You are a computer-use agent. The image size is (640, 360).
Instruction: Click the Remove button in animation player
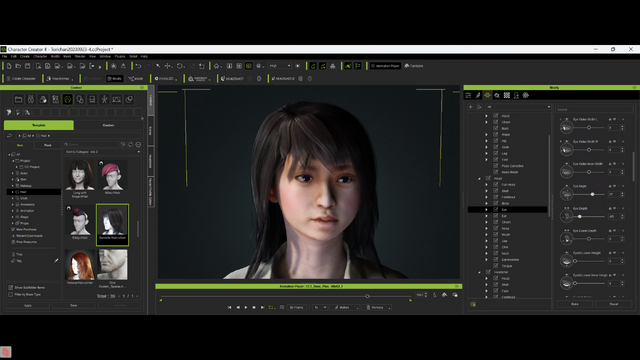[x=376, y=307]
